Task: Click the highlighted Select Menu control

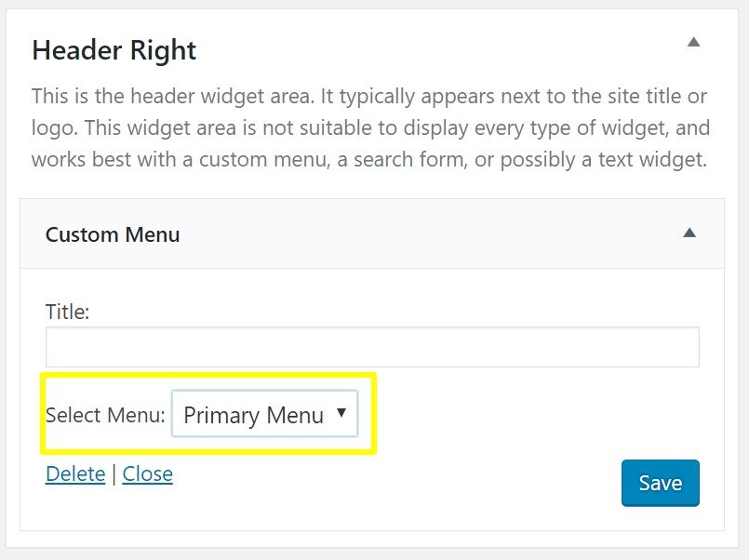Action: tap(265, 415)
